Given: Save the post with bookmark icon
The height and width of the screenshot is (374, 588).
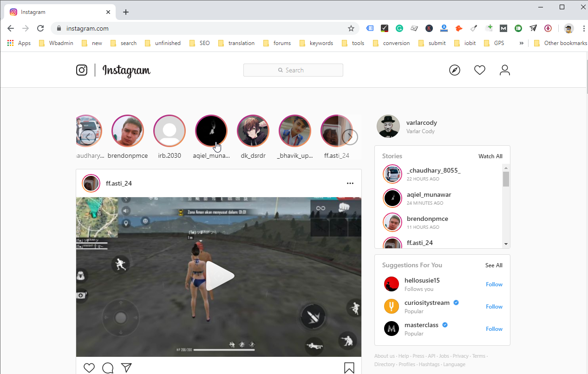Looking at the screenshot, I should tap(349, 368).
